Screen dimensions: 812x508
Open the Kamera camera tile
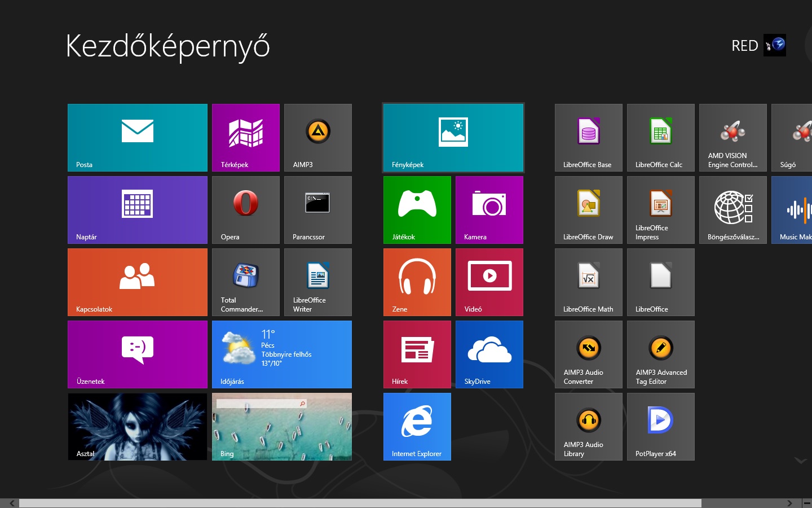coord(489,210)
